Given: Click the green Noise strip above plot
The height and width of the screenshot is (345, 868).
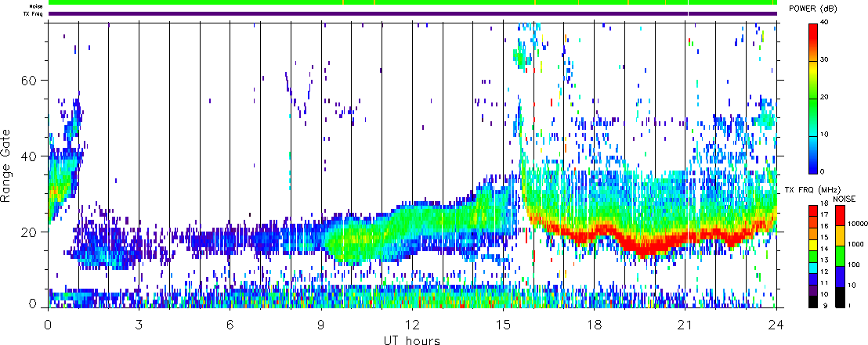Looking at the screenshot, I should 412,2.
